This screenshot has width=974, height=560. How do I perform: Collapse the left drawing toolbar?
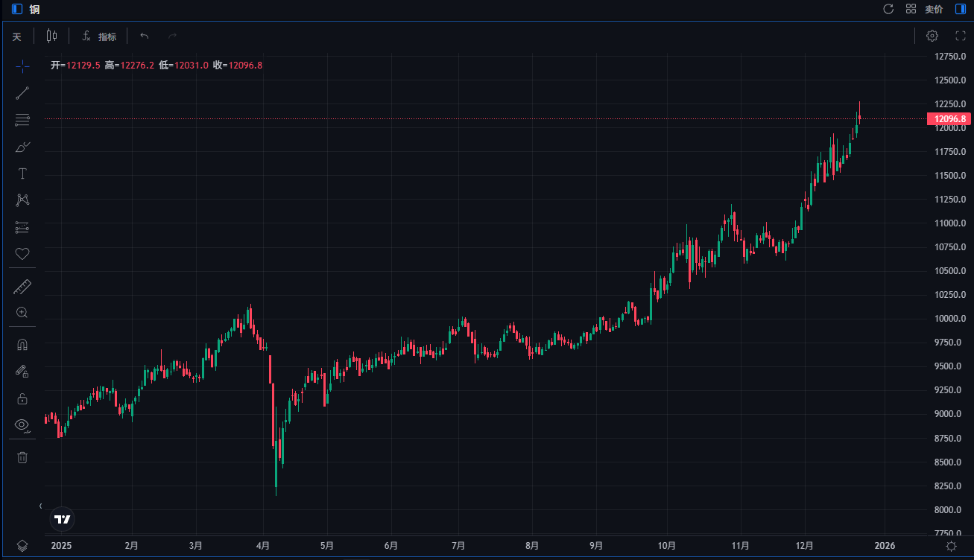coord(41,506)
